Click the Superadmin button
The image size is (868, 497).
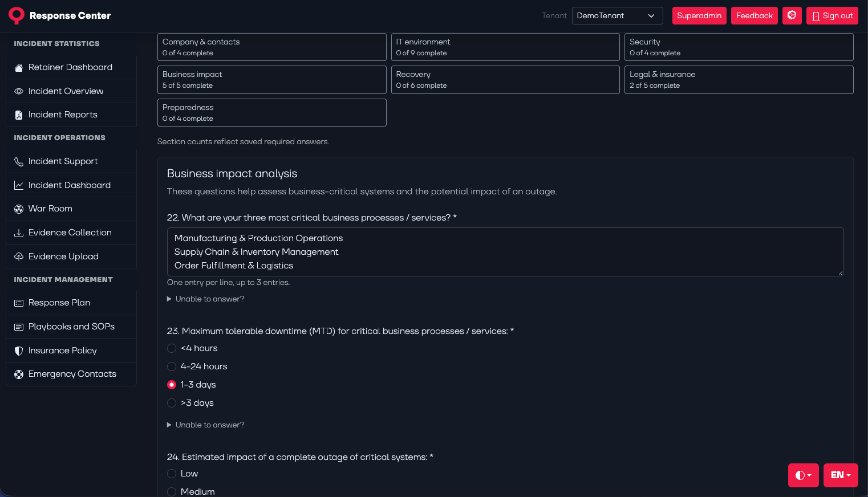699,15
